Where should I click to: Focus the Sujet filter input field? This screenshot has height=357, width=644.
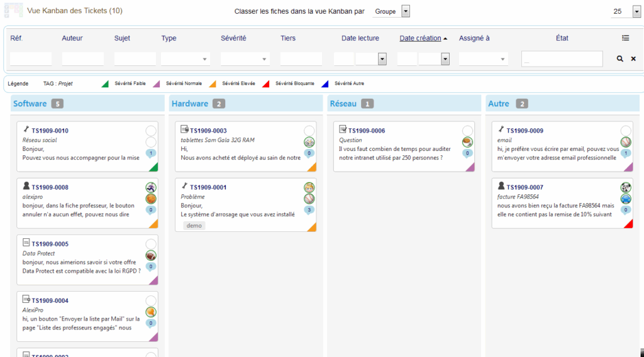pos(135,59)
